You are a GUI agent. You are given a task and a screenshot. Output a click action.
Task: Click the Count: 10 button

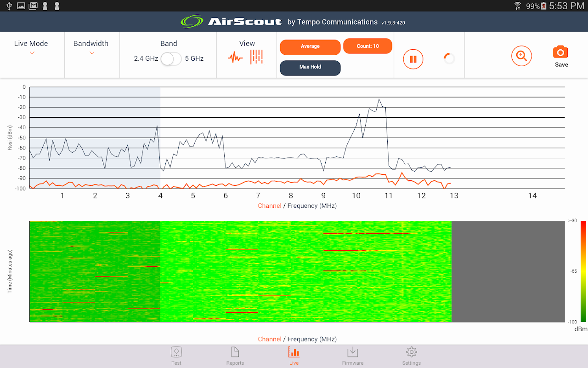[367, 46]
